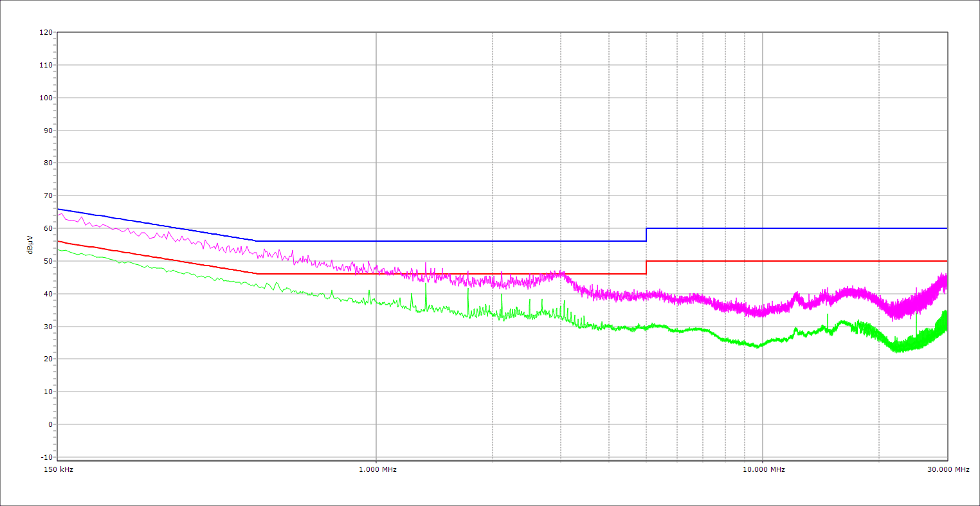Select the 80 y-axis tick label
The width and height of the screenshot is (980, 506).
pos(47,163)
